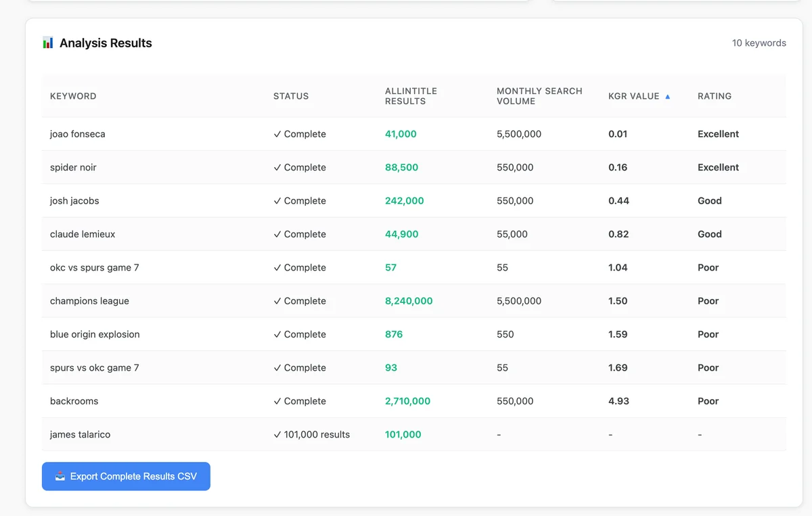Image resolution: width=812 pixels, height=516 pixels.
Task: Click the Poor rating for champions league
Action: click(x=708, y=301)
